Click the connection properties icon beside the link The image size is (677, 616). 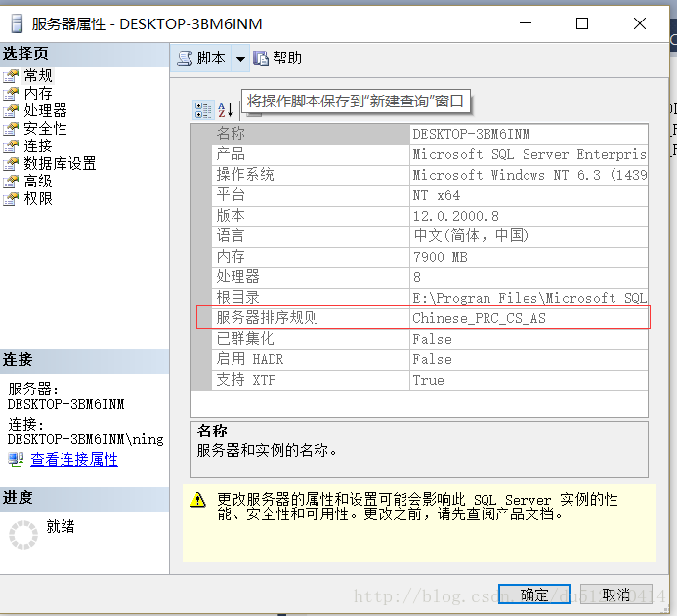[16, 459]
